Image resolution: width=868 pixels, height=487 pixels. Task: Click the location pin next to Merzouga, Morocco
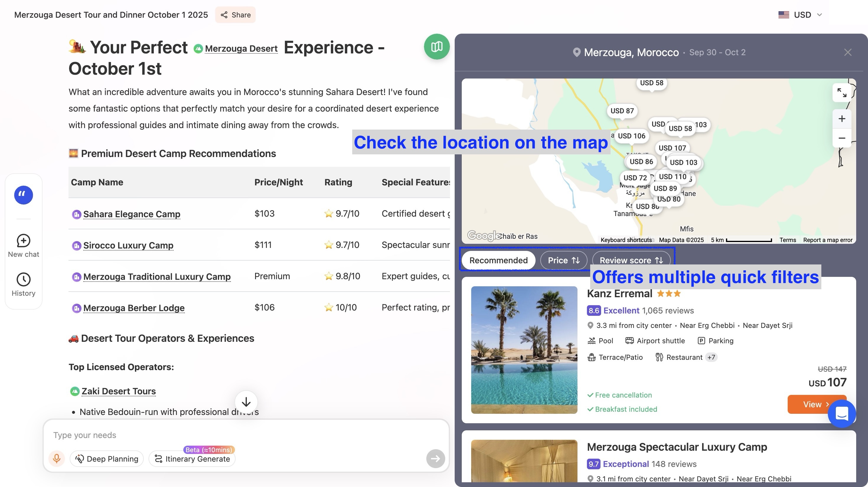click(577, 53)
